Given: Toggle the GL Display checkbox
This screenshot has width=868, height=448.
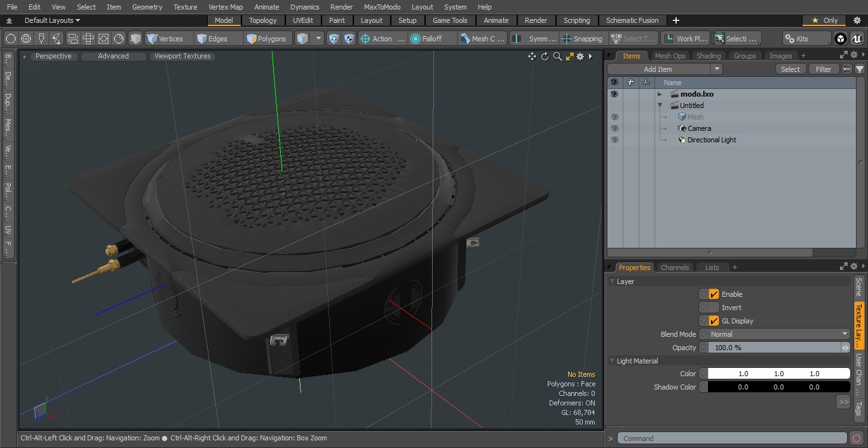Looking at the screenshot, I should click(x=714, y=321).
